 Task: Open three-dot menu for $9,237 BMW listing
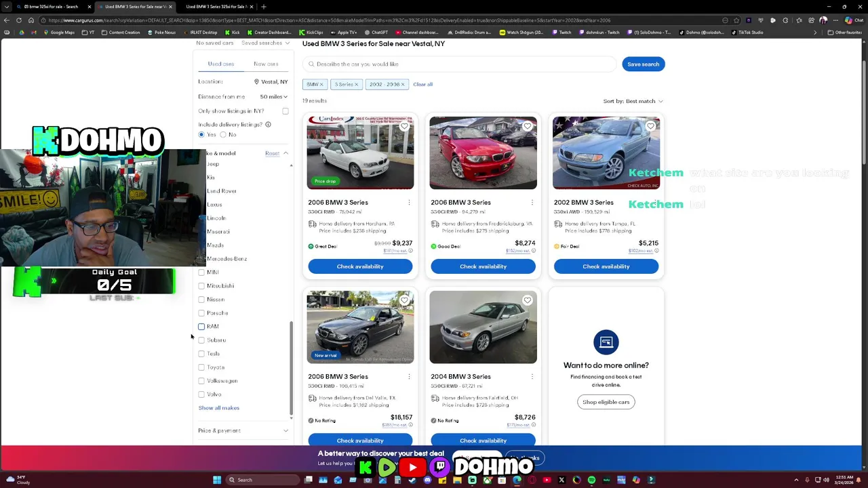tap(409, 202)
